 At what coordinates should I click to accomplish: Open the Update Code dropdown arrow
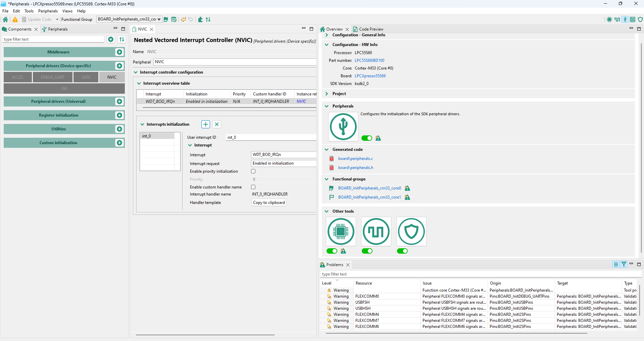[x=57, y=19]
